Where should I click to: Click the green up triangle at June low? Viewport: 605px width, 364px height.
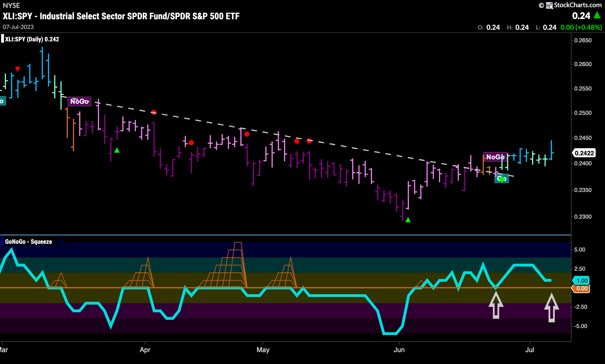coord(408,220)
